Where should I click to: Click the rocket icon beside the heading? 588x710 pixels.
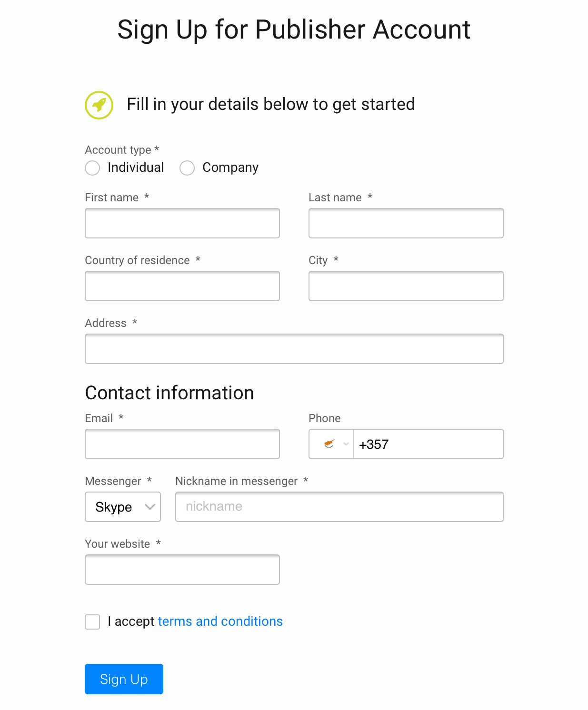click(x=99, y=105)
